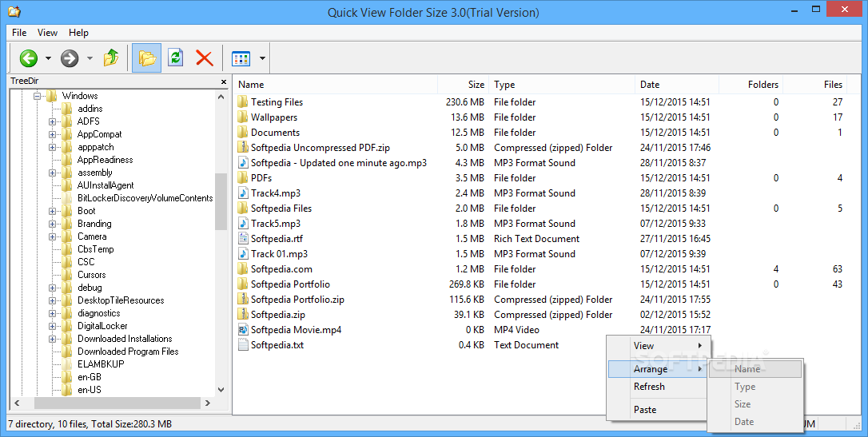868x437 pixels.
Task: Expand the Branding tree folder
Action: point(53,224)
